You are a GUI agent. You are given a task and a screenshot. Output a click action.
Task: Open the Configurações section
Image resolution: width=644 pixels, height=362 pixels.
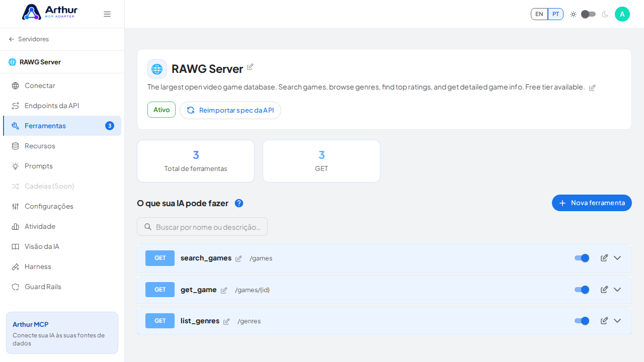click(x=62, y=206)
